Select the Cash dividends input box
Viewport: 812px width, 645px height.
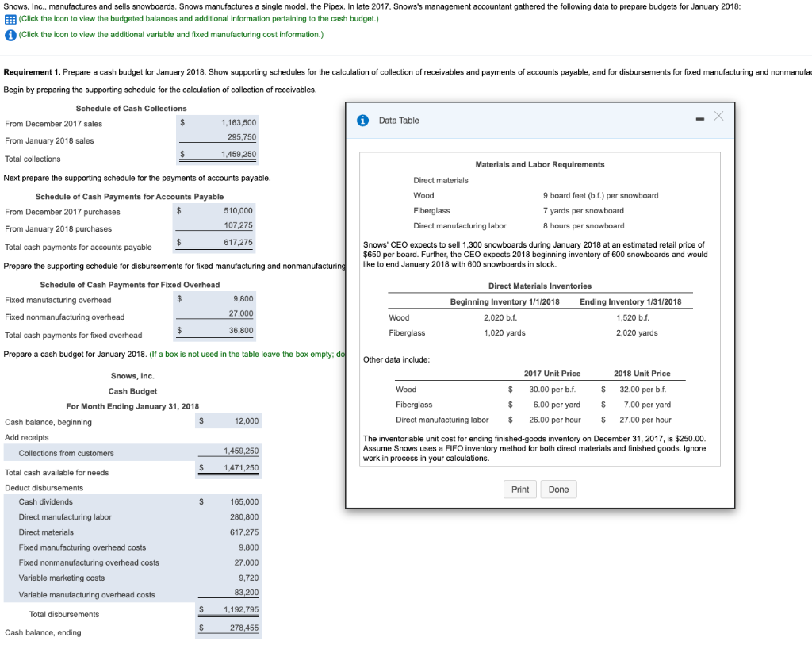228,501
